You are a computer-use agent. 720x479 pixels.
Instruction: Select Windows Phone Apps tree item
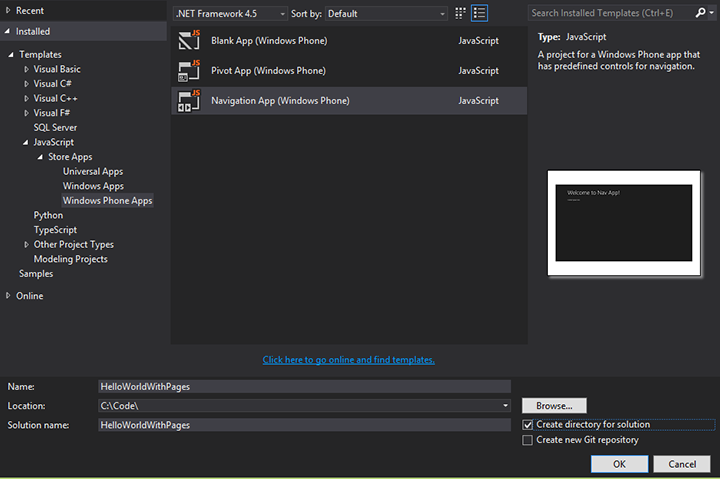click(x=107, y=201)
